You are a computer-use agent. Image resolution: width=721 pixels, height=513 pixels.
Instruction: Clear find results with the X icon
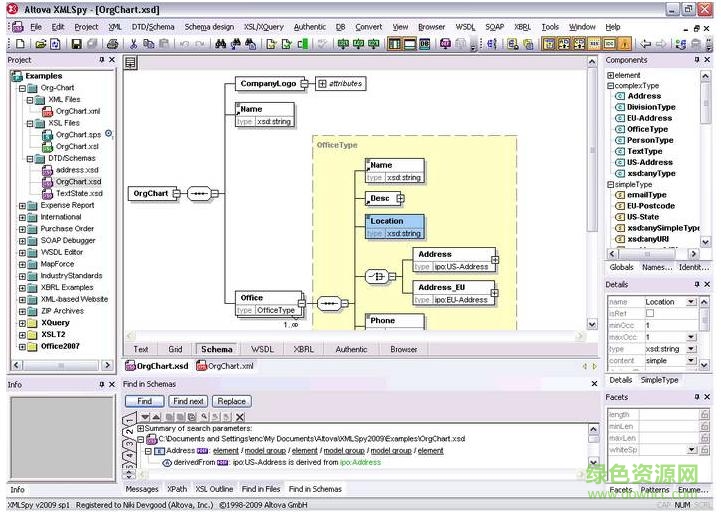pyautogui.click(x=240, y=416)
